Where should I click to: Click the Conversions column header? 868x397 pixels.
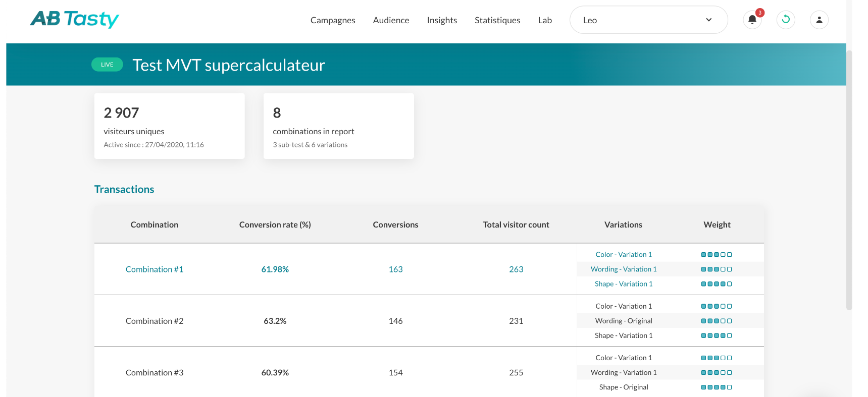(396, 224)
